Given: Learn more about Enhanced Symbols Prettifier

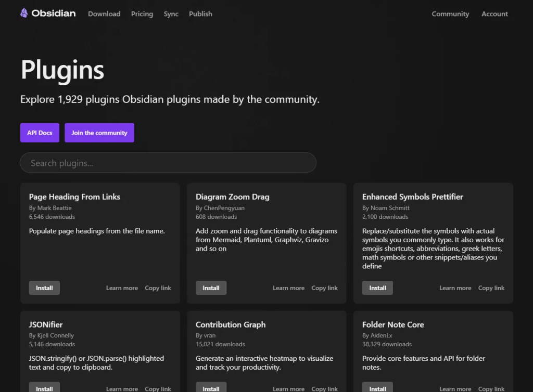Looking at the screenshot, I should click(x=455, y=288).
